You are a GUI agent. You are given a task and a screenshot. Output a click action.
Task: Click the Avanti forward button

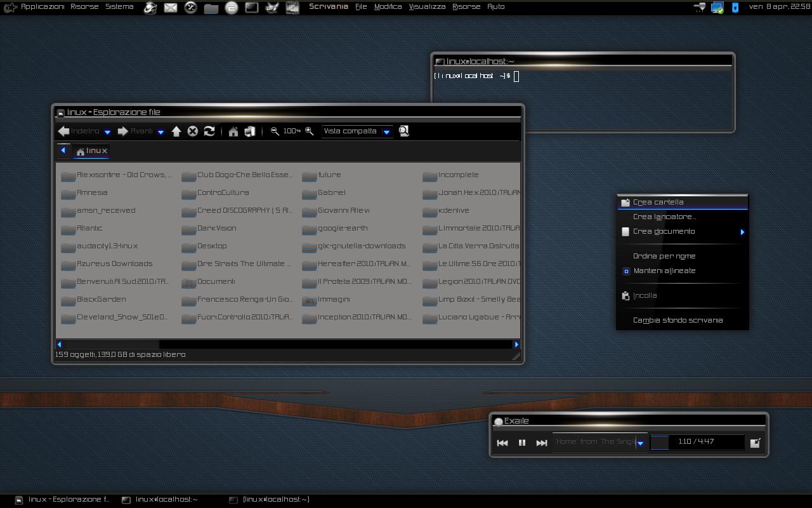click(135, 131)
